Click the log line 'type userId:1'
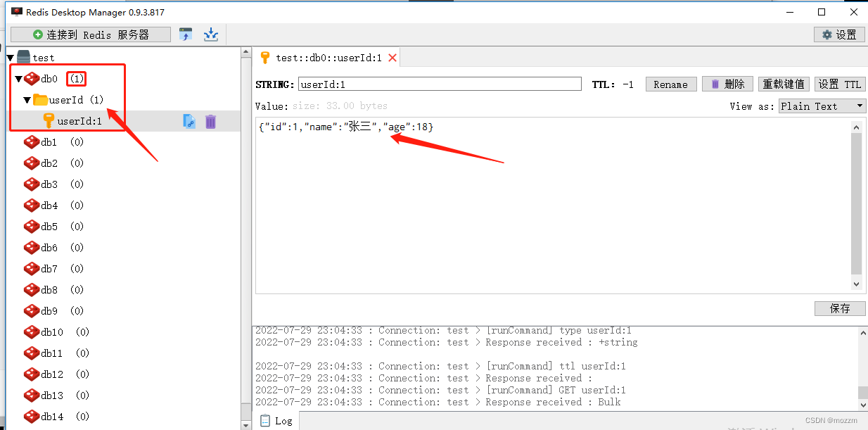This screenshot has width=868, height=430. coord(443,330)
